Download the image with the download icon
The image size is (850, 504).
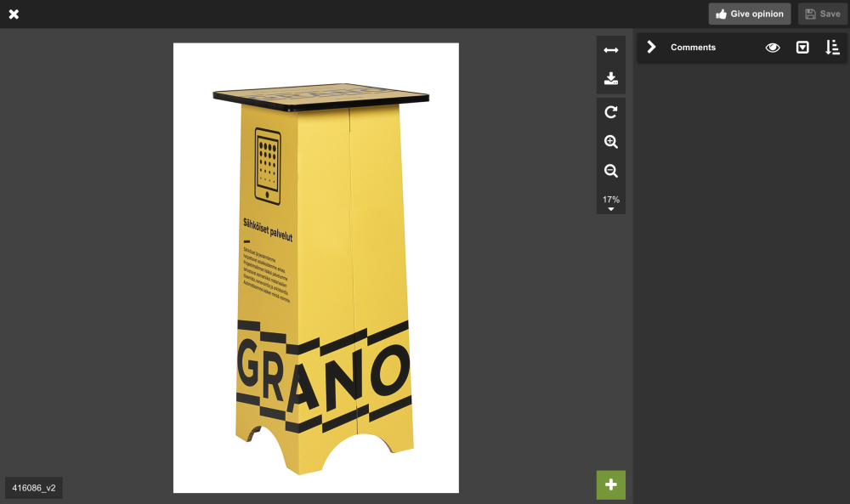point(611,78)
